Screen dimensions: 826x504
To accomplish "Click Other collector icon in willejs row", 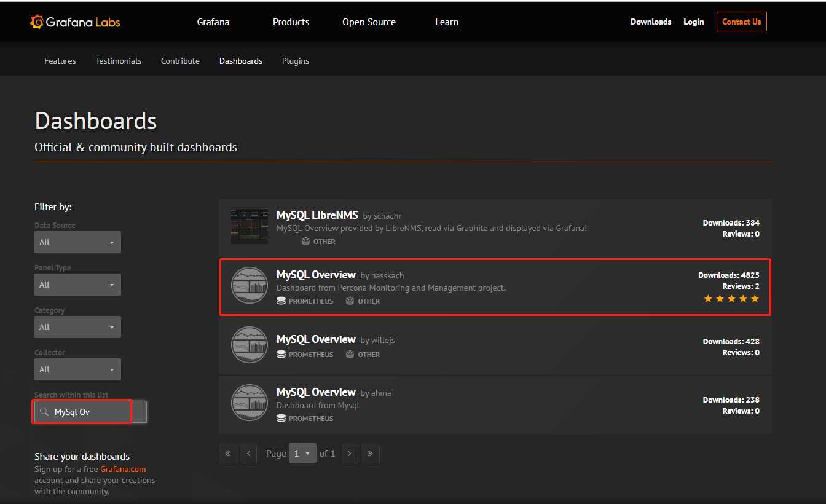I will 350,355.
